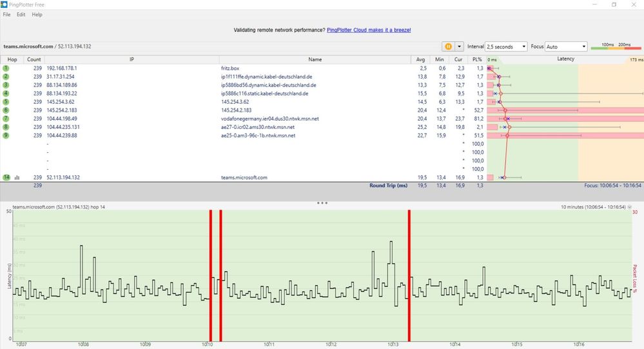Toggle the graph icon beside hop 14
This screenshot has height=349, width=644.
coord(17,177)
